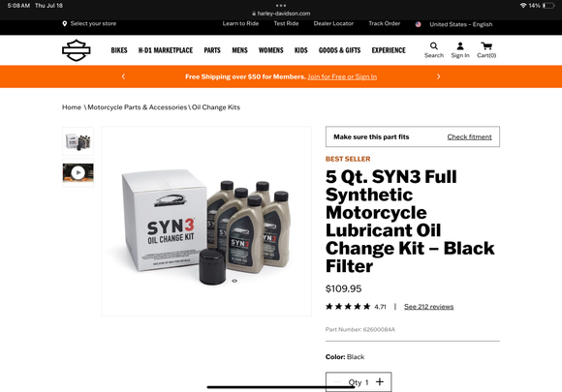
Task: Show previous promo banner with left chevron
Action: point(123,76)
